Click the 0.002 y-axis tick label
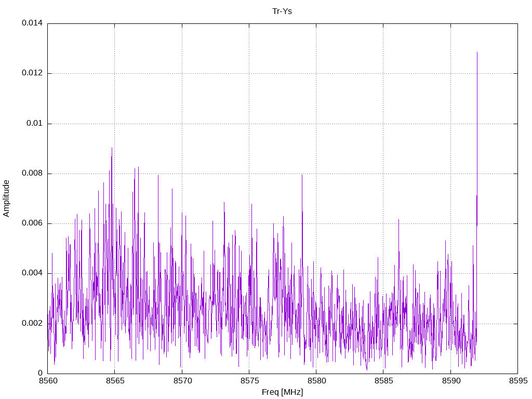Screen dimensions: 532x399 pyautogui.click(x=32, y=323)
